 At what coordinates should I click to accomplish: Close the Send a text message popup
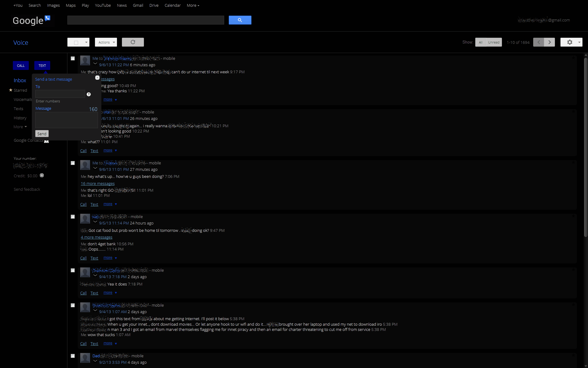click(x=97, y=78)
